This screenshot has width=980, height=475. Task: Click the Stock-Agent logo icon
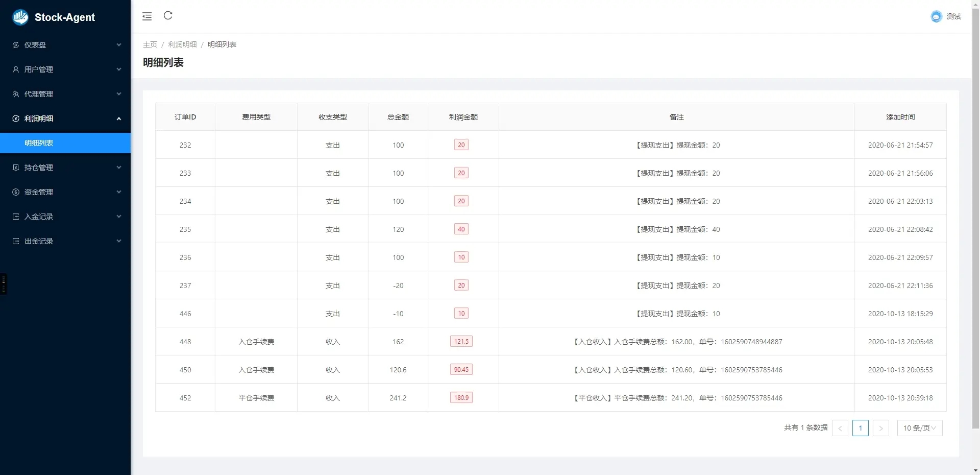pyautogui.click(x=20, y=17)
